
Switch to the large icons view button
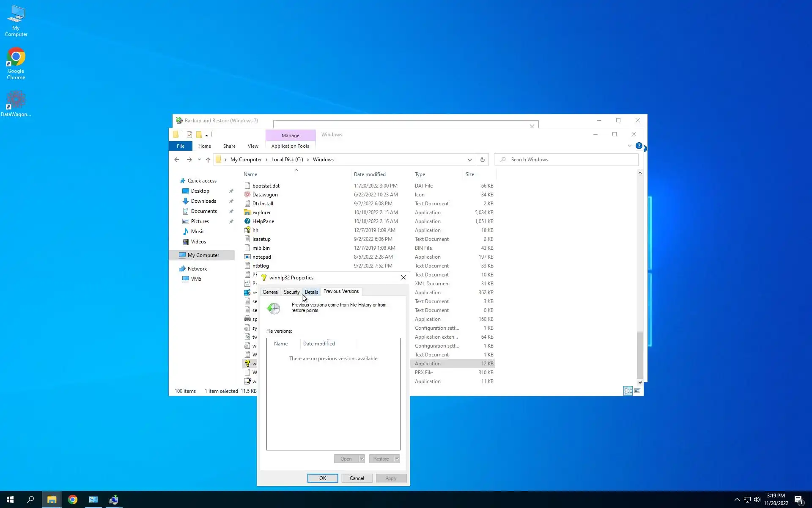coord(637,391)
